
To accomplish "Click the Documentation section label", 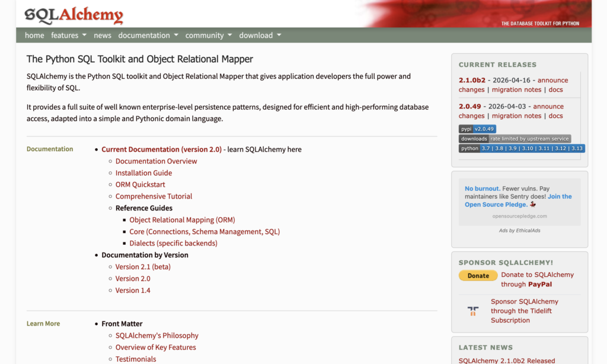I will click(50, 149).
